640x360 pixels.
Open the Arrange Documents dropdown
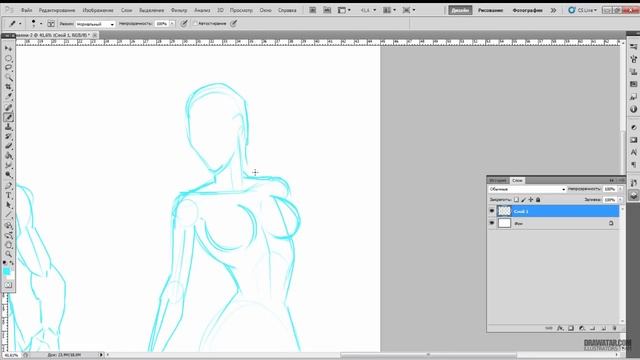point(389,10)
